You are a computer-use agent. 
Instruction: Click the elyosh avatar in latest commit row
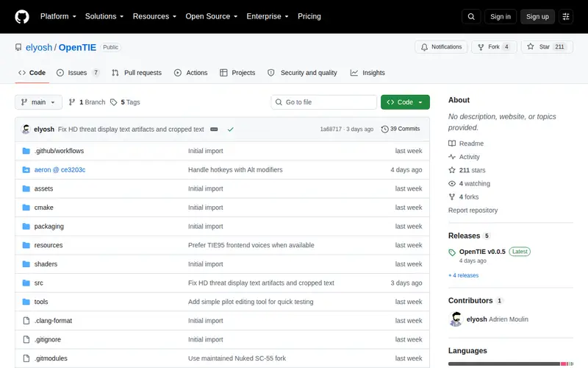[26, 130]
